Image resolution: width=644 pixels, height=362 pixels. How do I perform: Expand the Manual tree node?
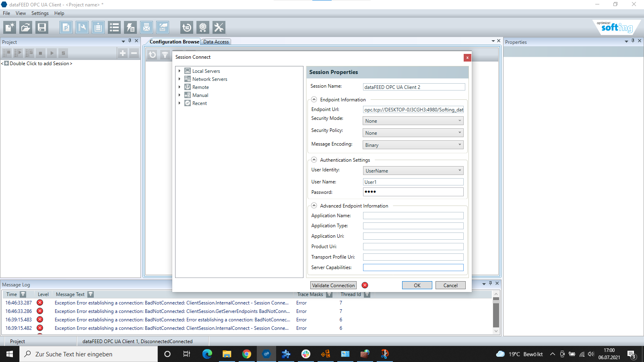[180, 95]
